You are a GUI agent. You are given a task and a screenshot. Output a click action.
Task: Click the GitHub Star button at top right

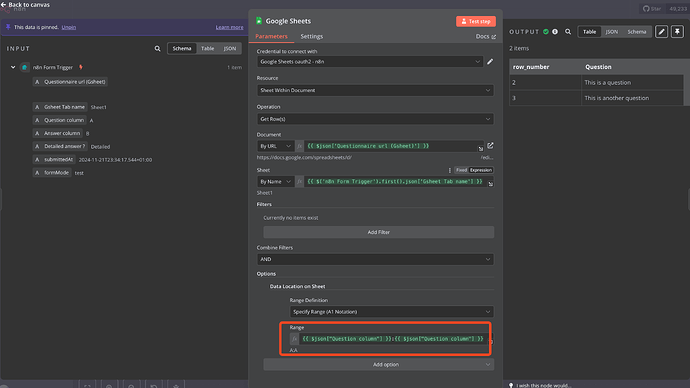652,9
